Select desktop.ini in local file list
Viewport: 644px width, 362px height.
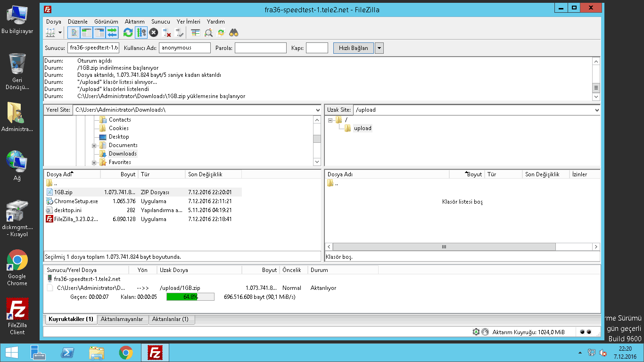143,210
